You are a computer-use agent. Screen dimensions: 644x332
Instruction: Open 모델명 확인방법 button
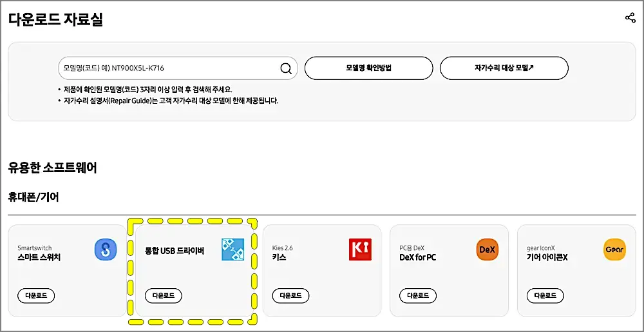(368, 68)
